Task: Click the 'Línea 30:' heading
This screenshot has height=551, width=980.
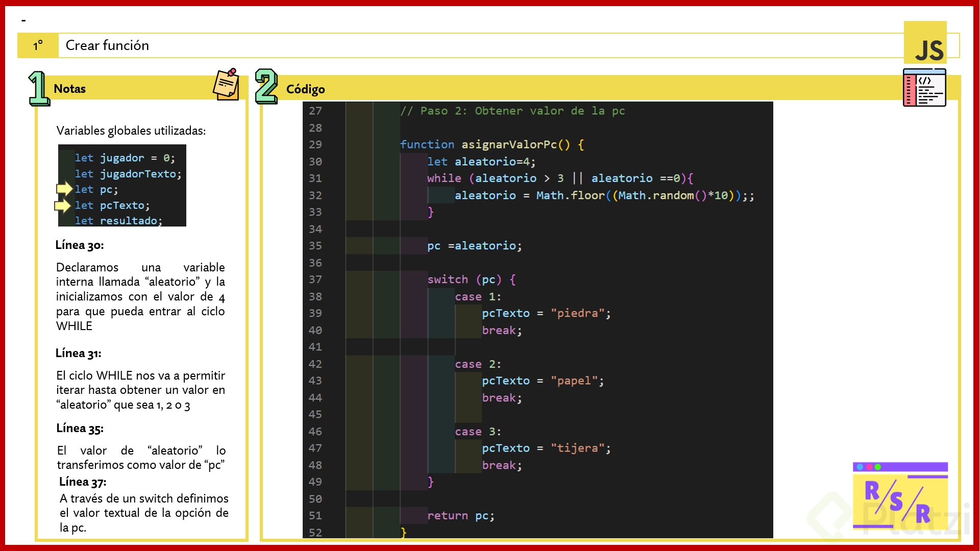Action: point(80,245)
